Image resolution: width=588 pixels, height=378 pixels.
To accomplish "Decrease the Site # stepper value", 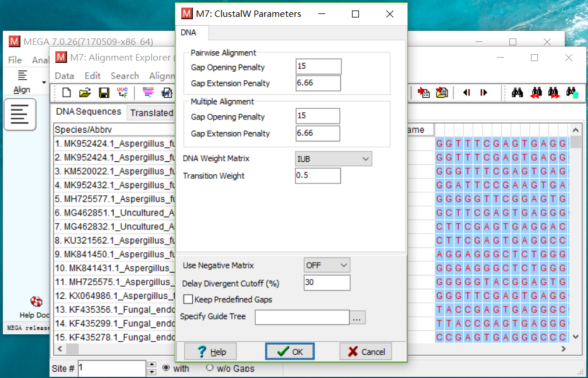I will tap(152, 372).
